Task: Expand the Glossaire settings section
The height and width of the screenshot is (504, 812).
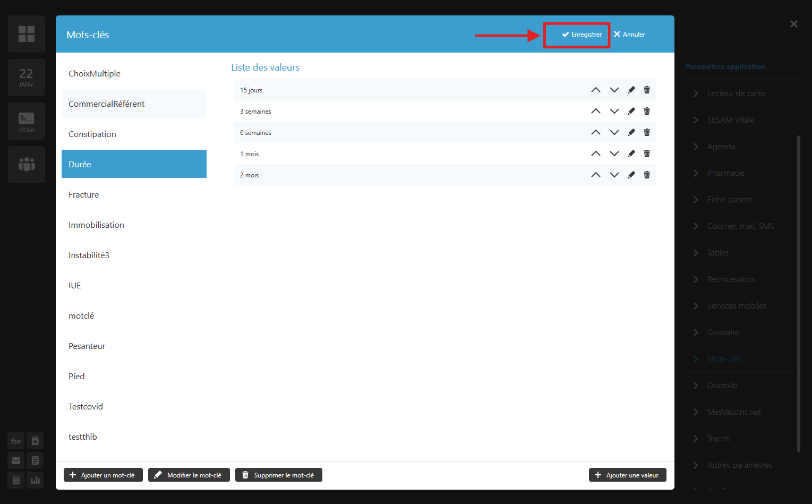Action: pos(723,332)
